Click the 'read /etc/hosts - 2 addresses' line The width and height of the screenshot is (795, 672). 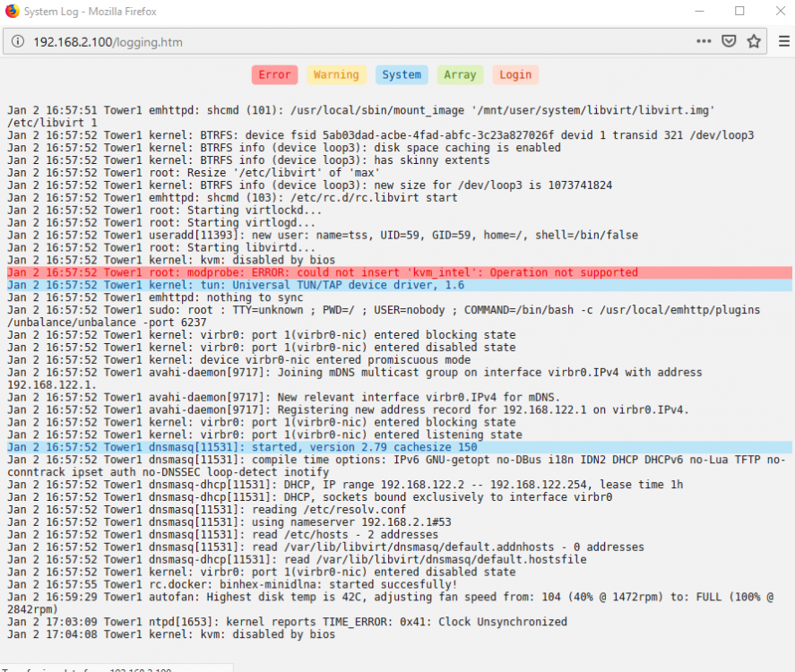[222, 535]
